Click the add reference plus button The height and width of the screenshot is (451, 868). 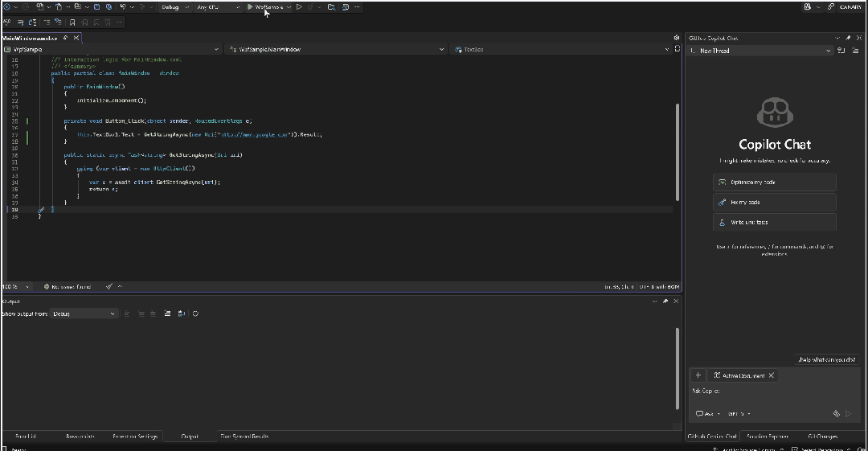(698, 375)
